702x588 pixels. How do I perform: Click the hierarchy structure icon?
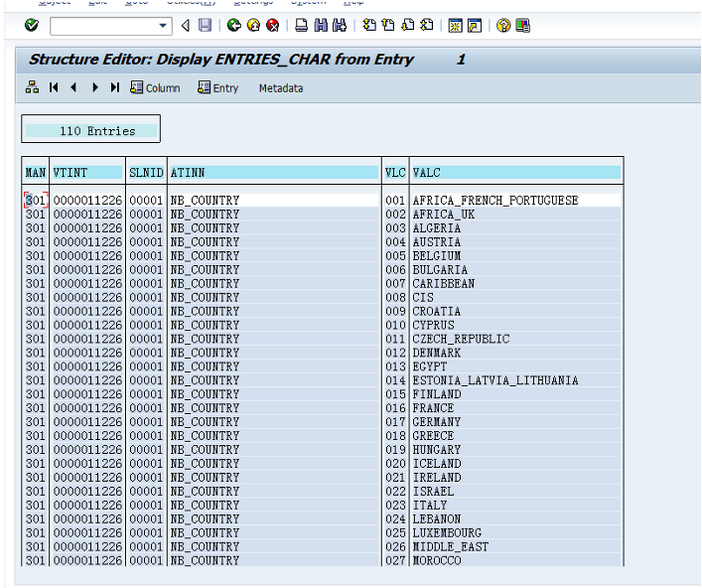click(x=32, y=87)
